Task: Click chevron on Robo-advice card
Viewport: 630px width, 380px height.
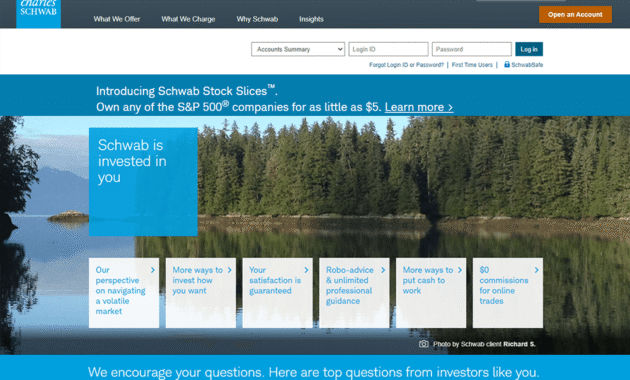Action: (x=383, y=270)
